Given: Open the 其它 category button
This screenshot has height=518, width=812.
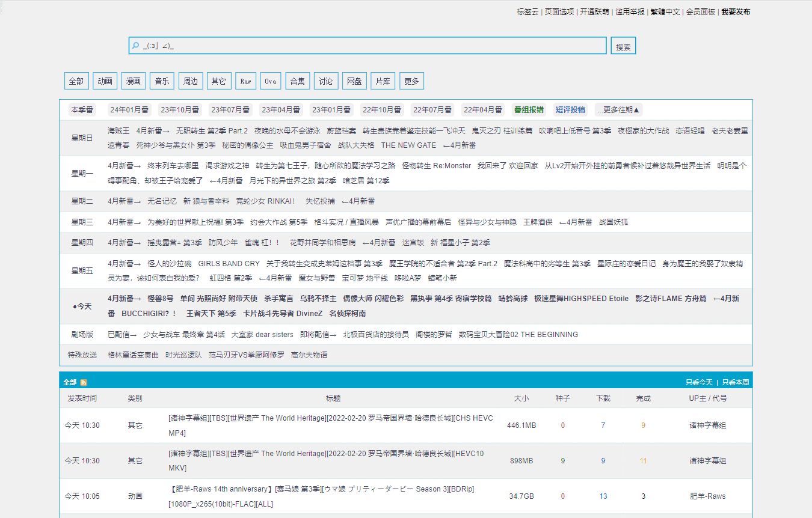Looking at the screenshot, I should pos(219,81).
